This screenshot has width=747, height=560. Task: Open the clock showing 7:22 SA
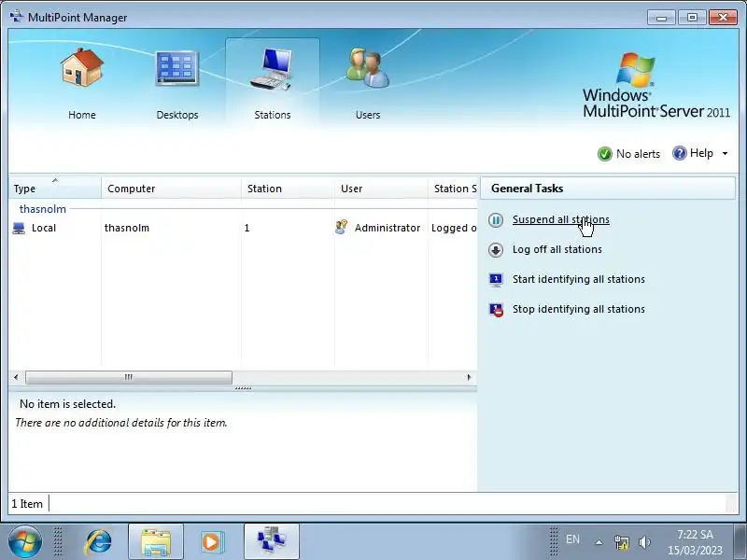tap(695, 542)
